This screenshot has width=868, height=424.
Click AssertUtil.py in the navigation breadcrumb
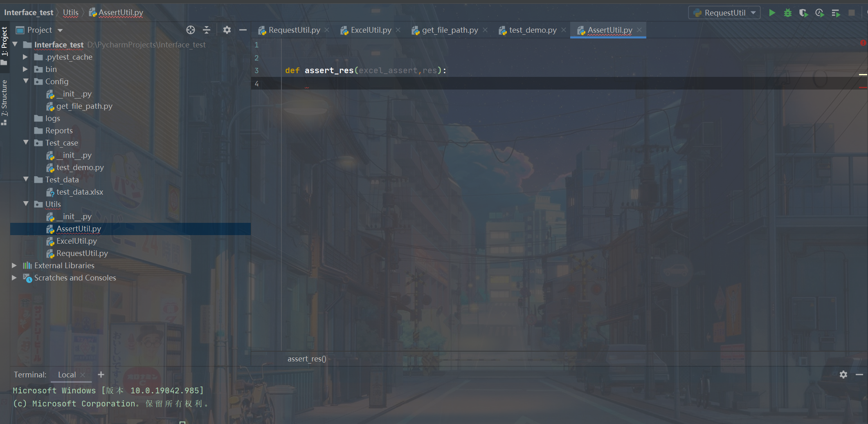(116, 12)
